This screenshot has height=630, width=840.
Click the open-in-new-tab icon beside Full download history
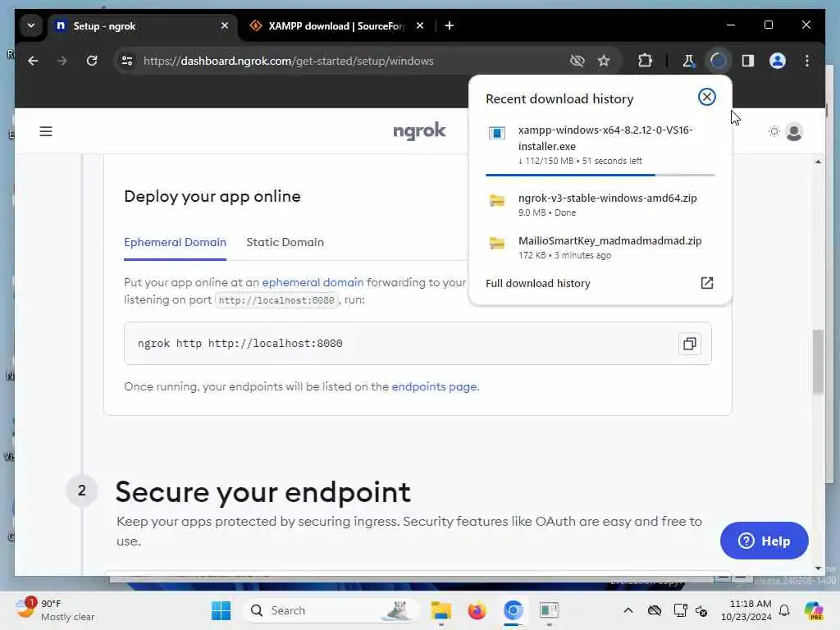click(x=706, y=283)
